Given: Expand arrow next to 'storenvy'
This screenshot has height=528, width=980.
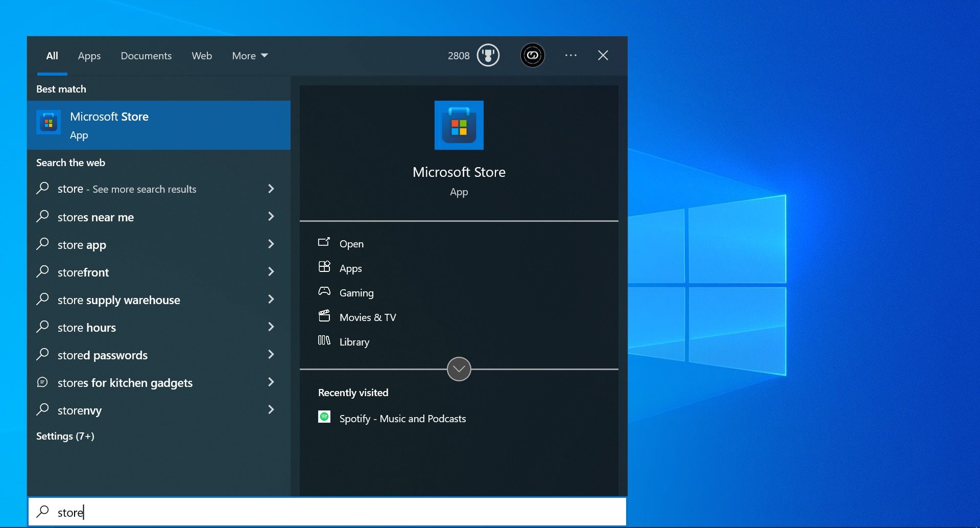Looking at the screenshot, I should coord(271,409).
